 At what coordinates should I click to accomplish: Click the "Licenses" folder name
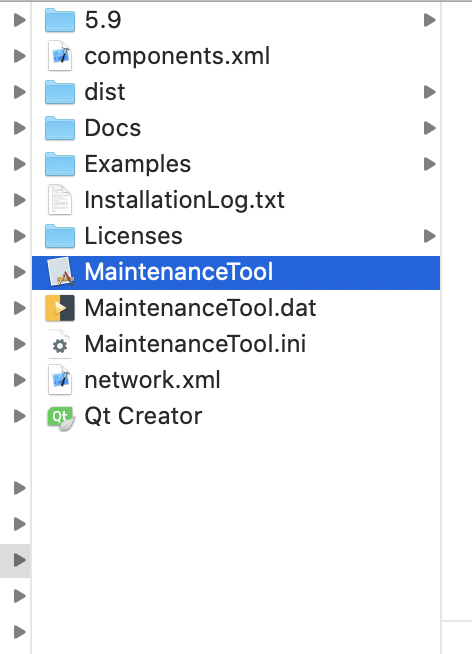pyautogui.click(x=133, y=236)
